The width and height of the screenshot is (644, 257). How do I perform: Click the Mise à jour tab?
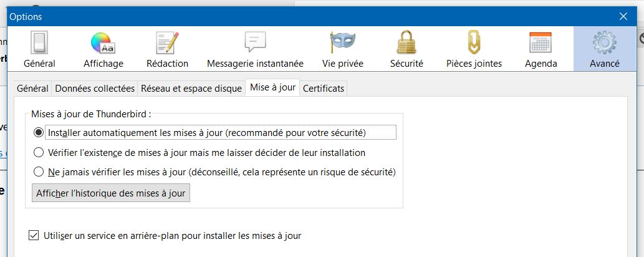pos(272,87)
